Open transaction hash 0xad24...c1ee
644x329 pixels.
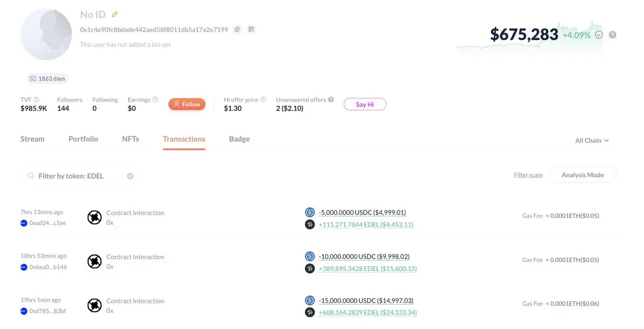pyautogui.click(x=47, y=223)
